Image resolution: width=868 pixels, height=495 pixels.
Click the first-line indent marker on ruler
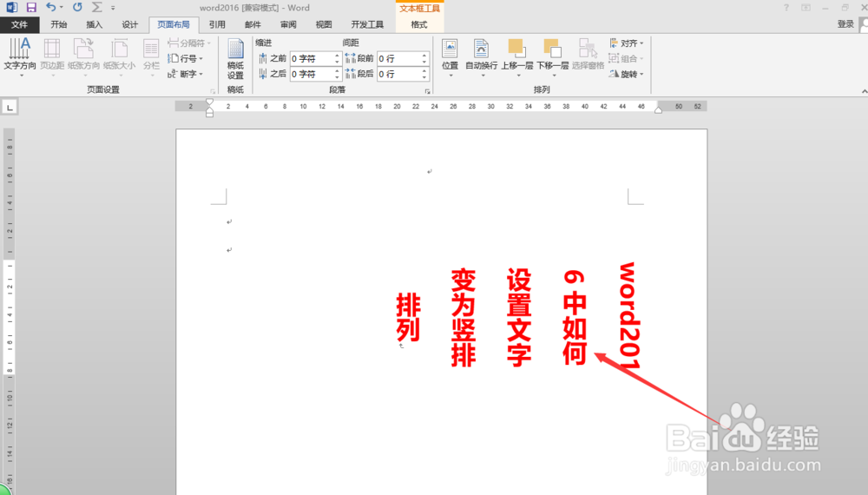click(209, 102)
